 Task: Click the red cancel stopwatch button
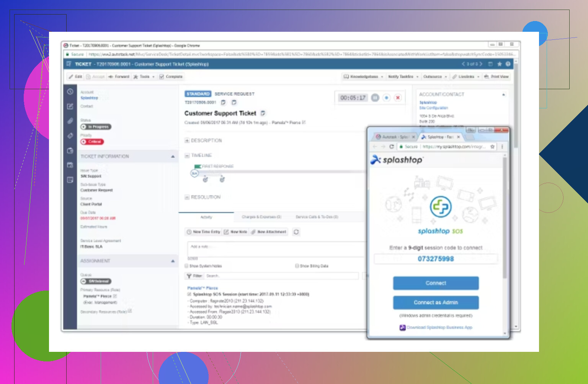tap(398, 98)
